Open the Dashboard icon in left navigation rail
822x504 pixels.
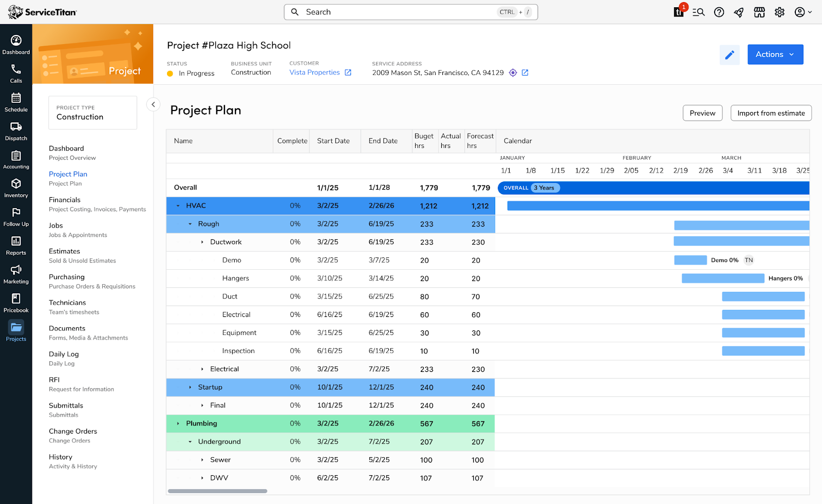(x=16, y=41)
